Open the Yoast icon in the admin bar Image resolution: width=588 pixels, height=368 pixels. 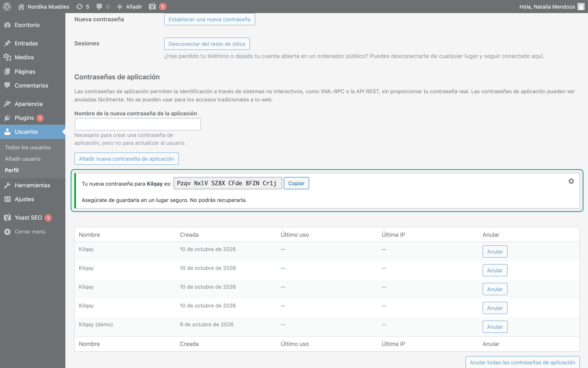point(152,7)
